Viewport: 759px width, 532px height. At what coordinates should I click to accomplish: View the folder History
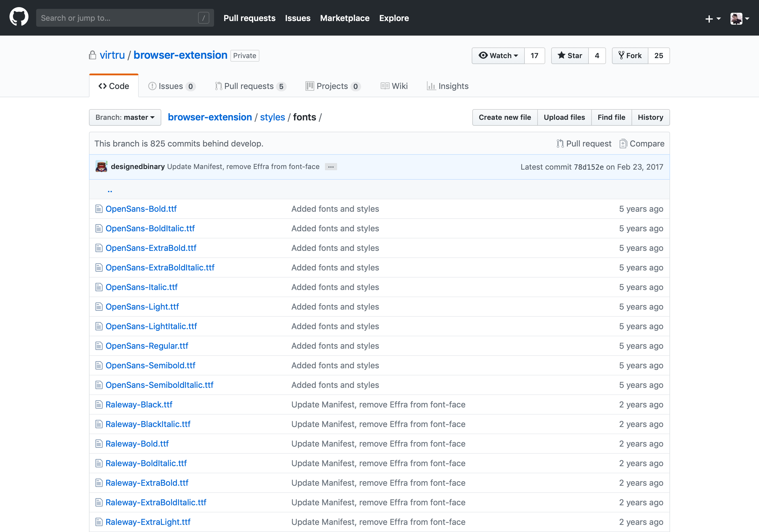click(650, 117)
